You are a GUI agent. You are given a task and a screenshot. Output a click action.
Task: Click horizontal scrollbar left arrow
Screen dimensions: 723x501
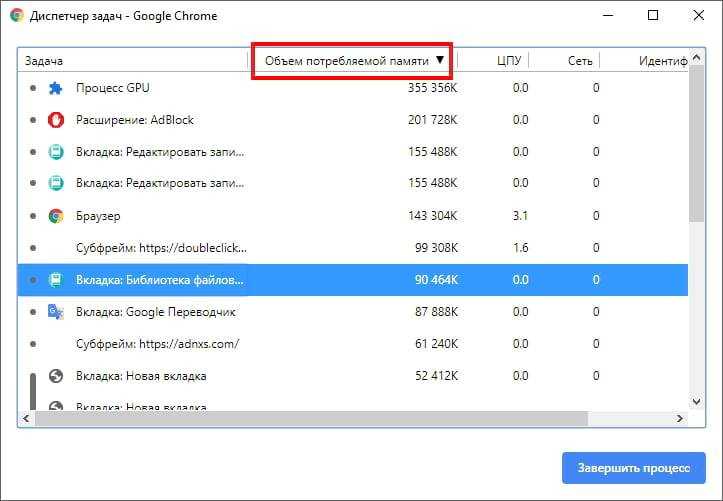pos(26,418)
